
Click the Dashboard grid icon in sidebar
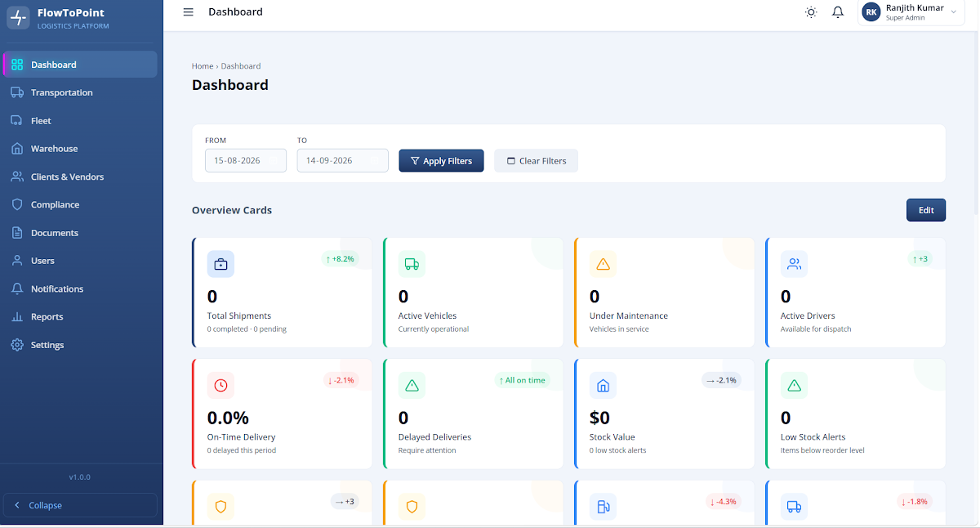coord(17,65)
